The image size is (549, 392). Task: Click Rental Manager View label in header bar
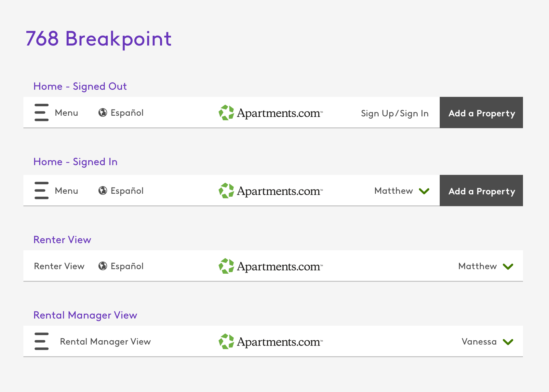click(105, 342)
